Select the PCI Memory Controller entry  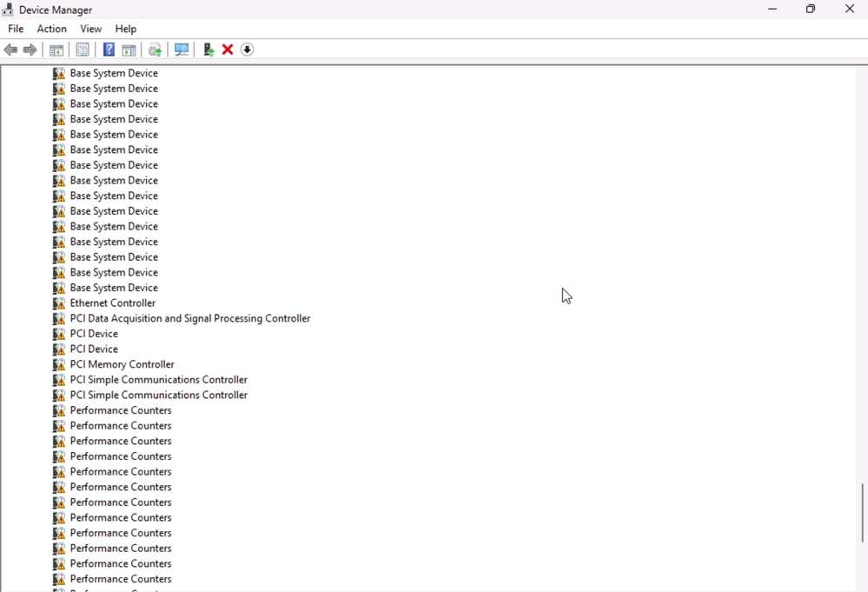[122, 364]
